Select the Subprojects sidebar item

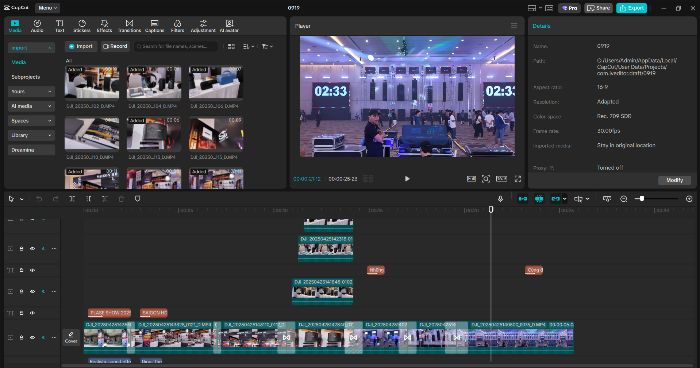(26, 77)
